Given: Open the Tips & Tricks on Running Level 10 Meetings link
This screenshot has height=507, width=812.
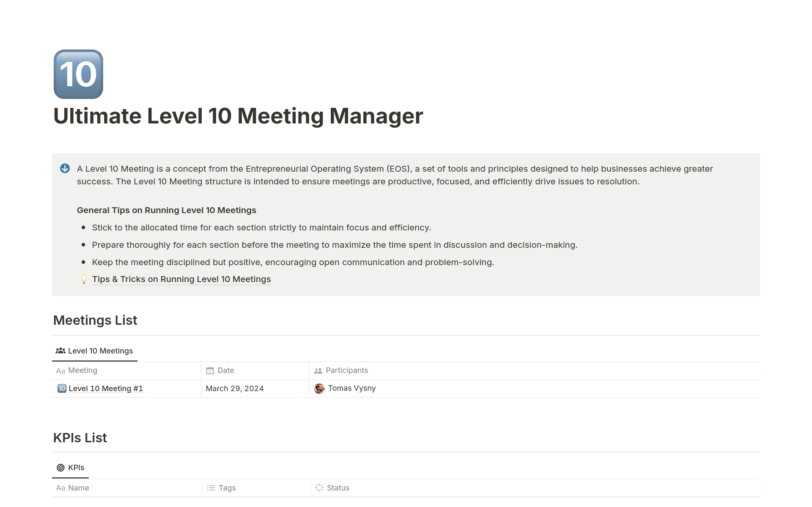Looking at the screenshot, I should (181, 279).
